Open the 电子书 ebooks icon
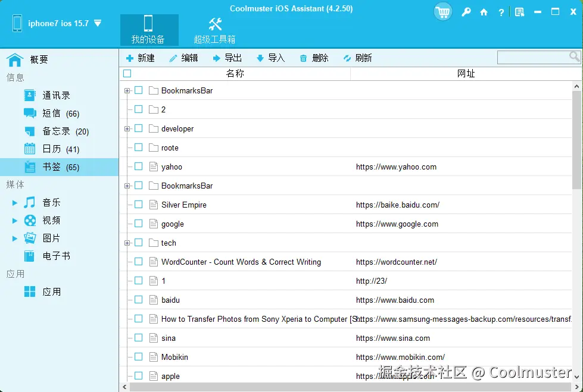Viewport: 583px width, 392px height. (x=29, y=256)
